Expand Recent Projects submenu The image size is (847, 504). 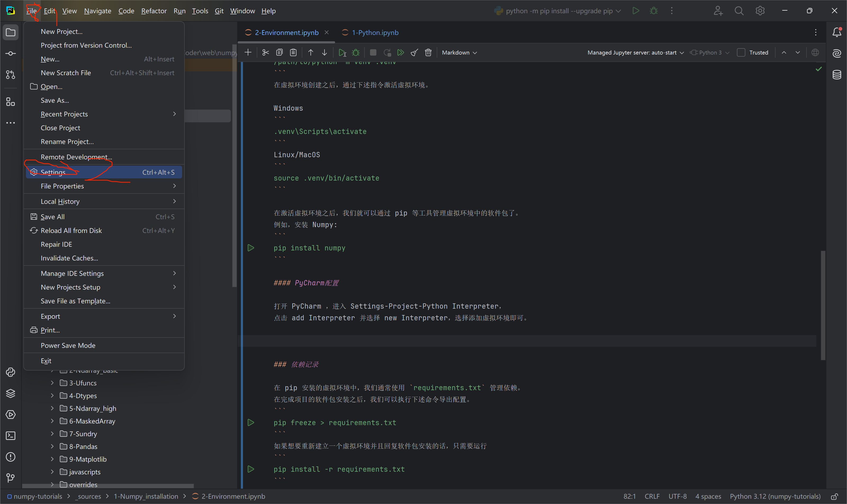[104, 114]
